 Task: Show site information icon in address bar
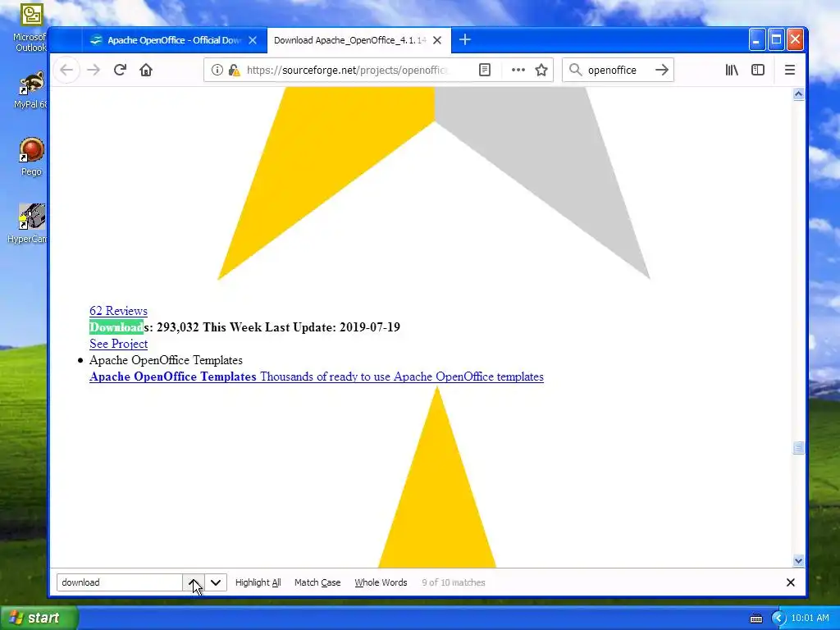tap(217, 70)
